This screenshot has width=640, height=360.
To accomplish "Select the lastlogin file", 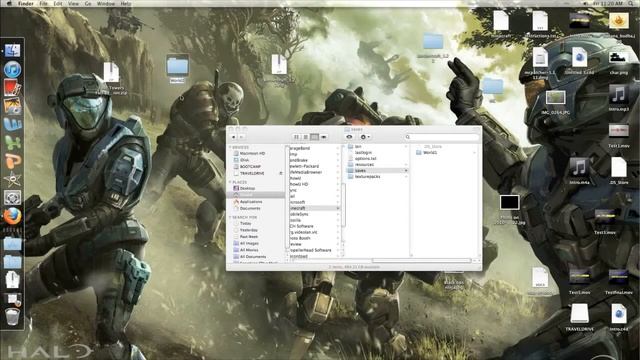I will tap(377, 153).
